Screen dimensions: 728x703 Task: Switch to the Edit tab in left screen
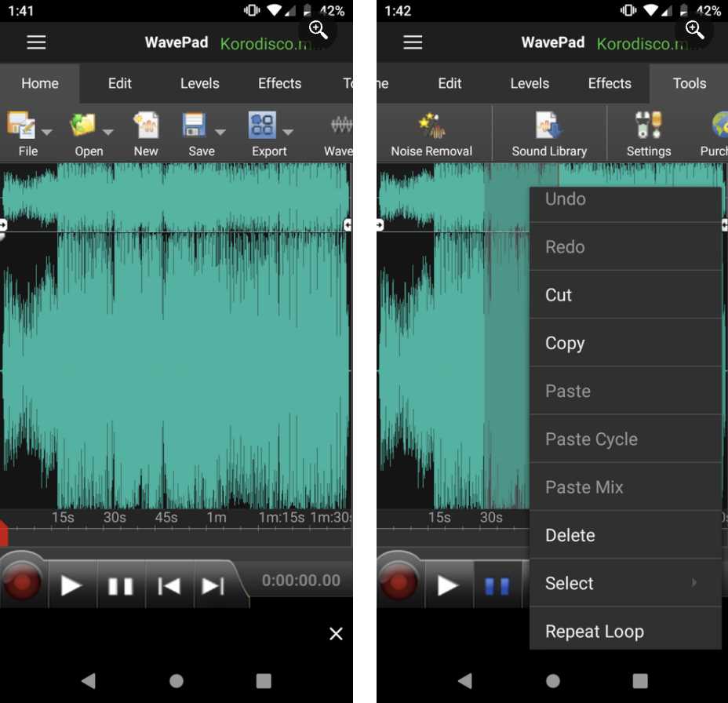click(x=120, y=83)
